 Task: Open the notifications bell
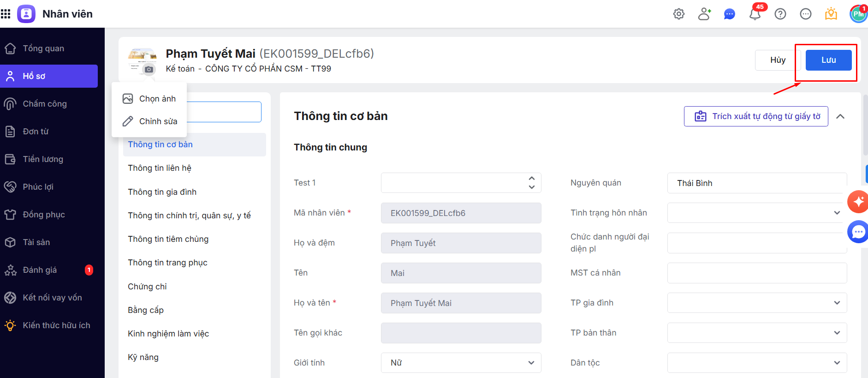pyautogui.click(x=755, y=14)
